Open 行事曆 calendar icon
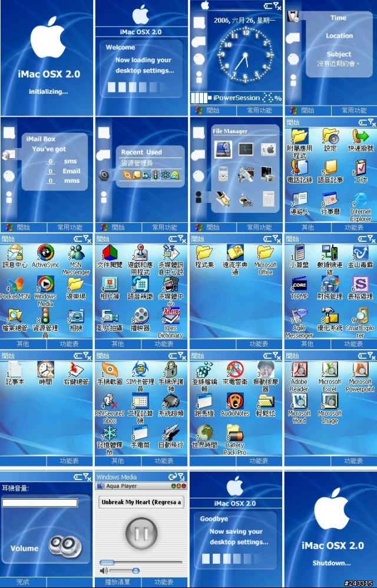Screen dimensions: 377x588 [330, 199]
